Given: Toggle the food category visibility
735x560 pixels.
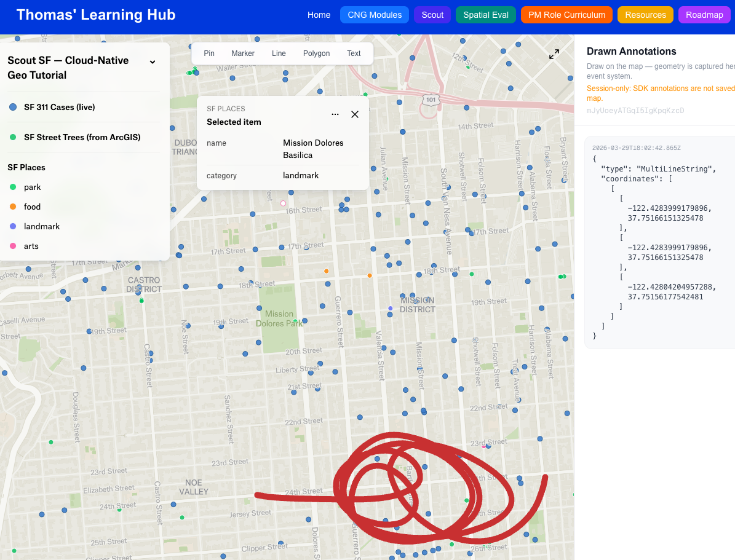Looking at the screenshot, I should tap(12, 207).
